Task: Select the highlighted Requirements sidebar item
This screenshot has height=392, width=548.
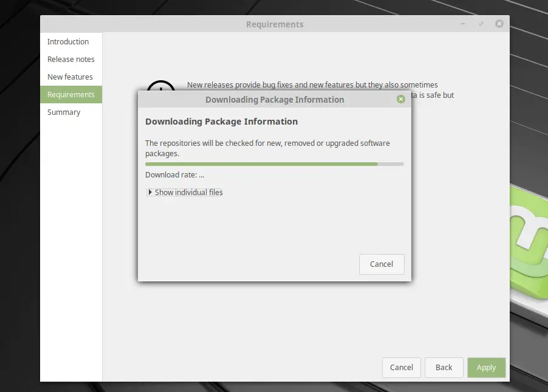Action: [71, 94]
